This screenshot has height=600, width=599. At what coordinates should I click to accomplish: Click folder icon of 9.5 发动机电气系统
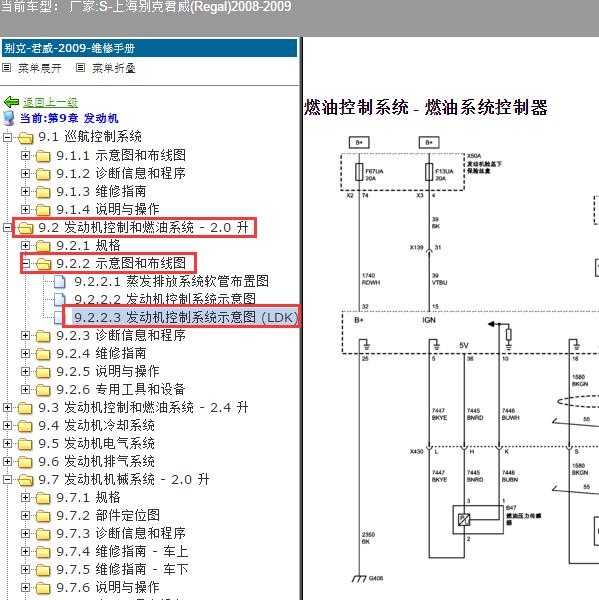(25, 444)
